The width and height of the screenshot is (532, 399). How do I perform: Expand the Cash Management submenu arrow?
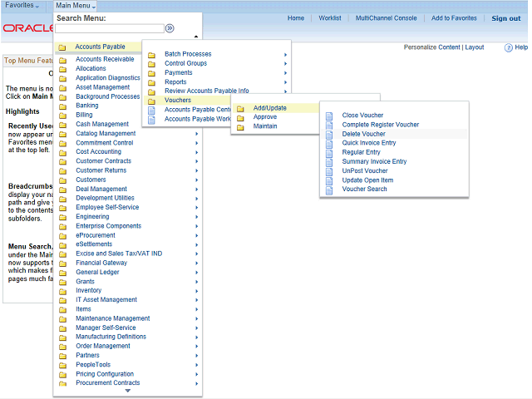click(x=197, y=125)
